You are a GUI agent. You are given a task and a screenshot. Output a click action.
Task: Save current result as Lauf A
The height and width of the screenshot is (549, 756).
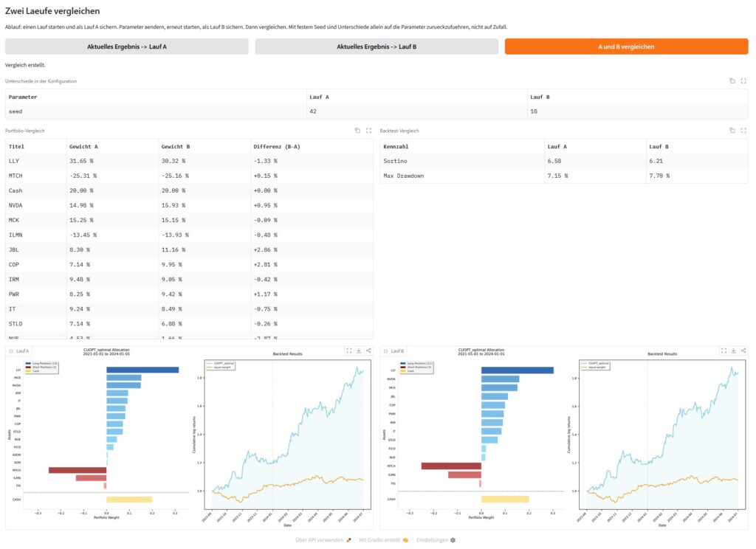pyautogui.click(x=127, y=46)
